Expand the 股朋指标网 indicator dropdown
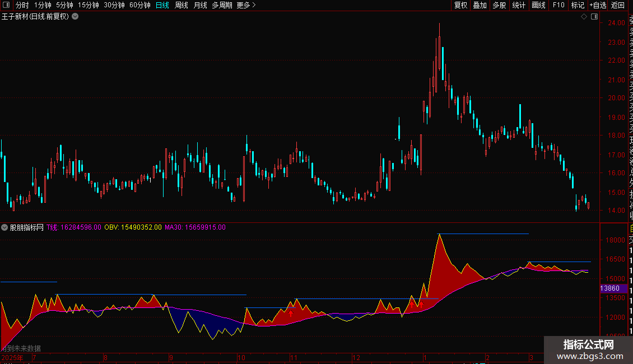Viewport: 633px width, 364px height. [4, 227]
